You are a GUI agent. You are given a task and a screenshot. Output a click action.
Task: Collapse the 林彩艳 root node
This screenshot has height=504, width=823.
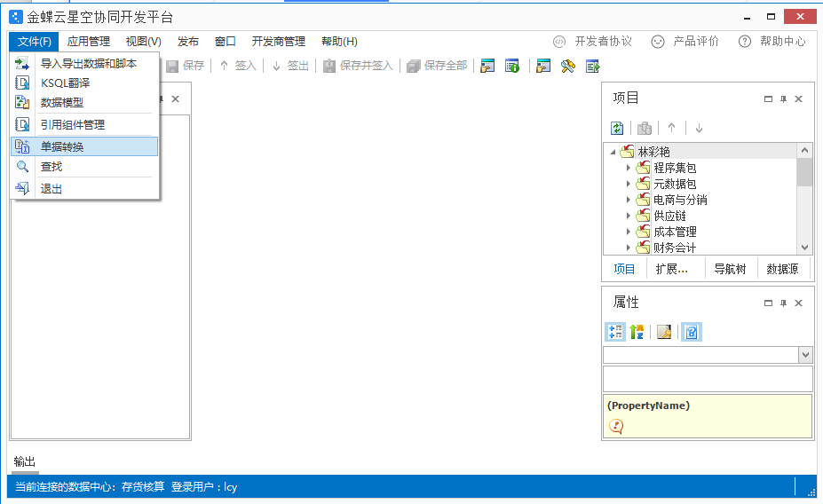(x=613, y=152)
